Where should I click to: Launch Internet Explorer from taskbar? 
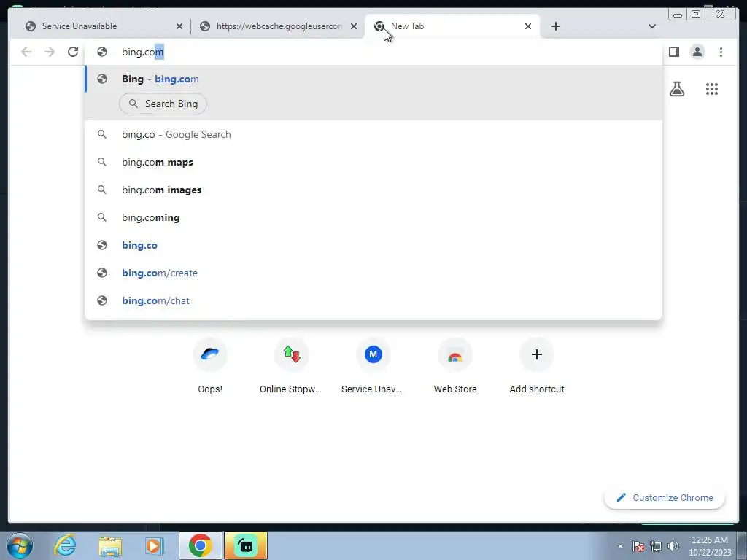click(65, 545)
